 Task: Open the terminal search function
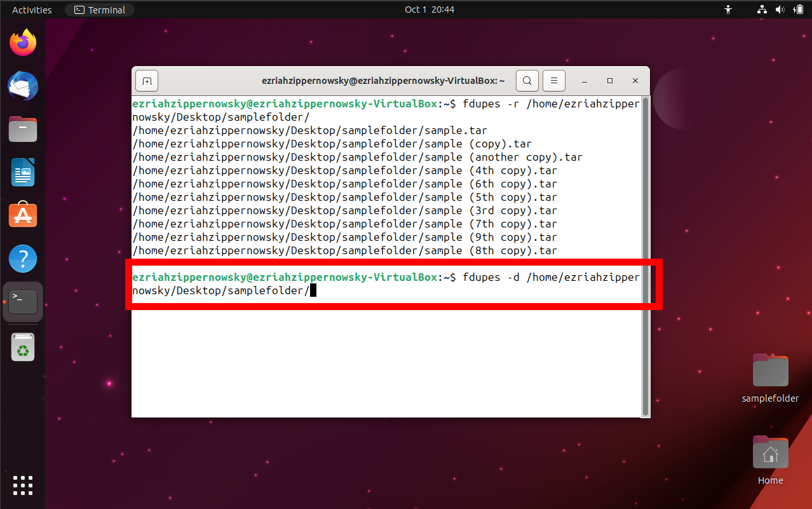point(527,81)
